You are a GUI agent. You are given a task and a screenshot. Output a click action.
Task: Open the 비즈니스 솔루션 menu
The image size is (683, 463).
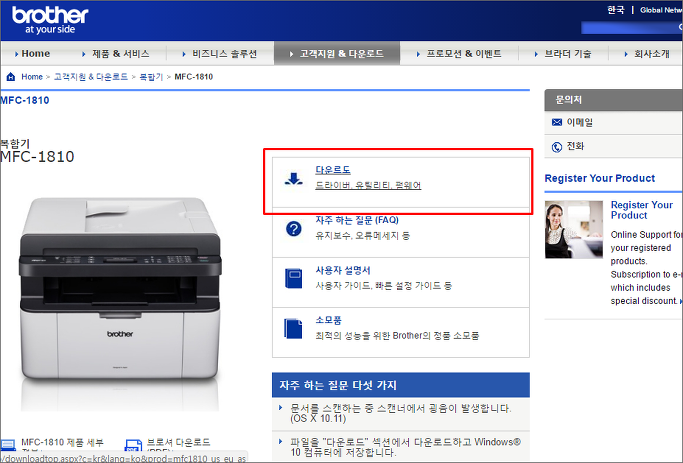coord(220,54)
